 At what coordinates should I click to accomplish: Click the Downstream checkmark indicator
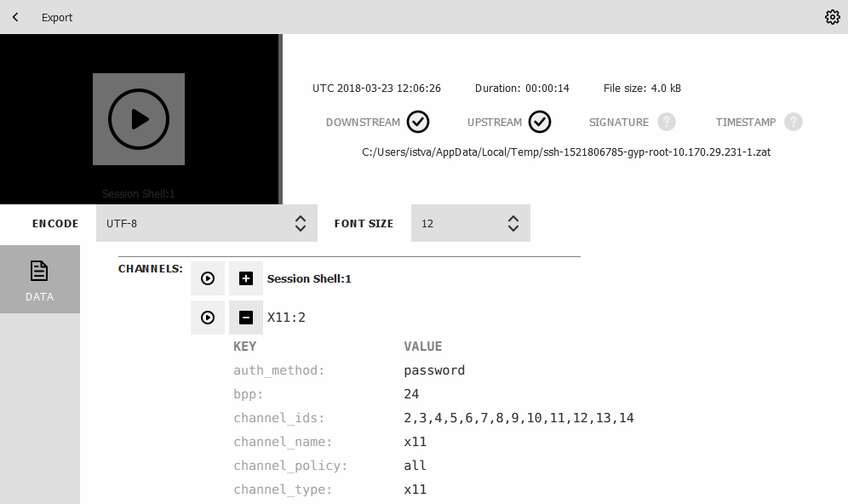pos(418,122)
